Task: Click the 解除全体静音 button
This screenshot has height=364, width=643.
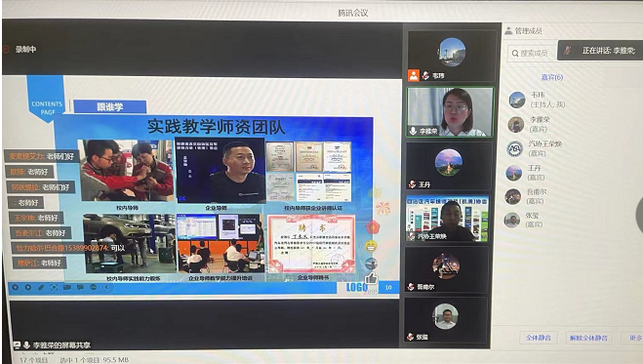Action: tap(588, 338)
